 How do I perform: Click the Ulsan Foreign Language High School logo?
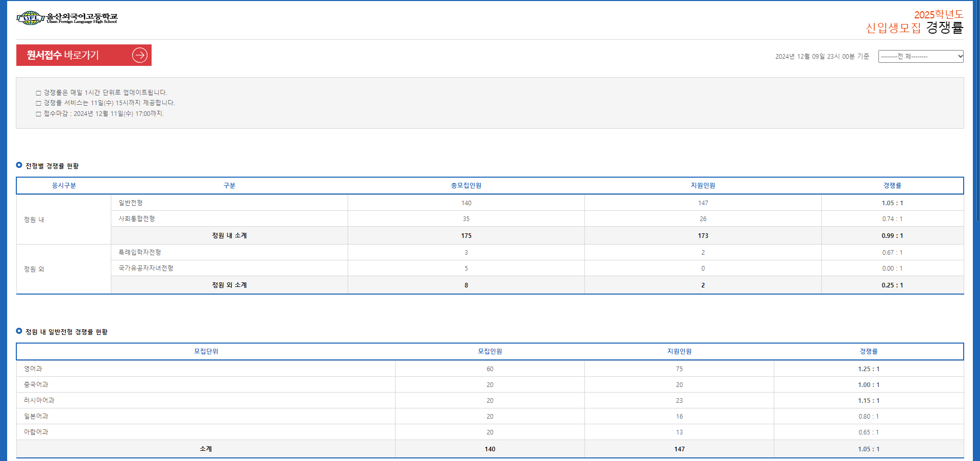[x=67, y=18]
